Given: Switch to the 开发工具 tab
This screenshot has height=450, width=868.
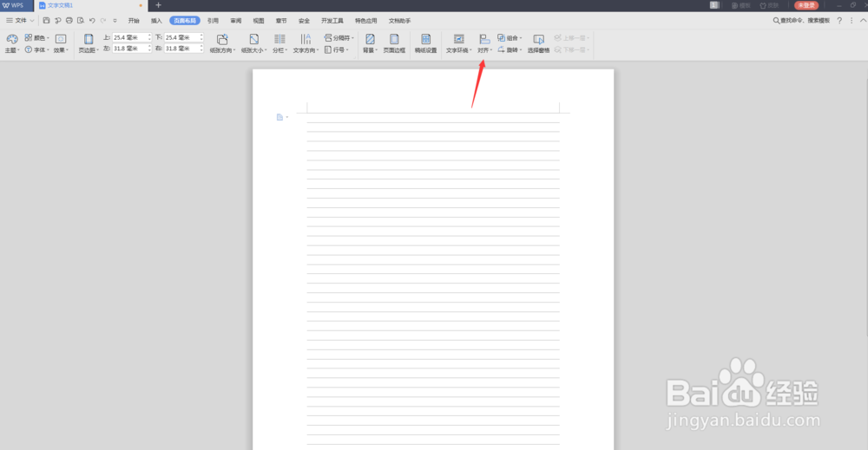Looking at the screenshot, I should click(332, 21).
